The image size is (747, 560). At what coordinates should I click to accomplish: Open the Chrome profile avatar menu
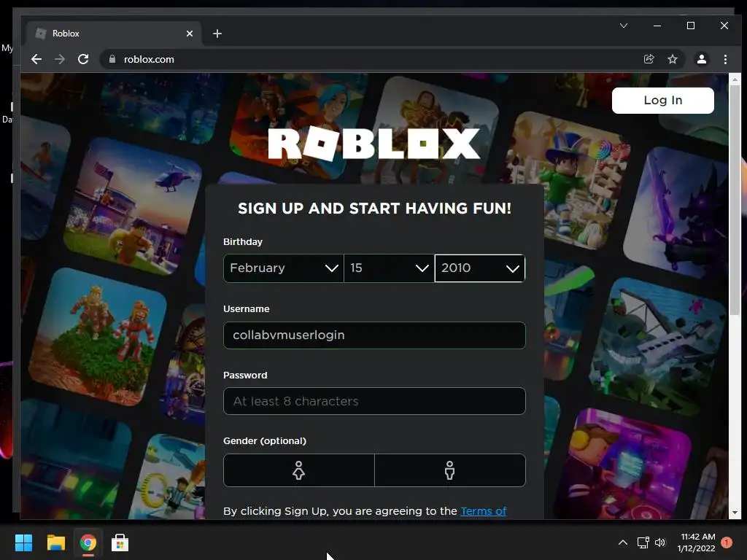(x=702, y=59)
